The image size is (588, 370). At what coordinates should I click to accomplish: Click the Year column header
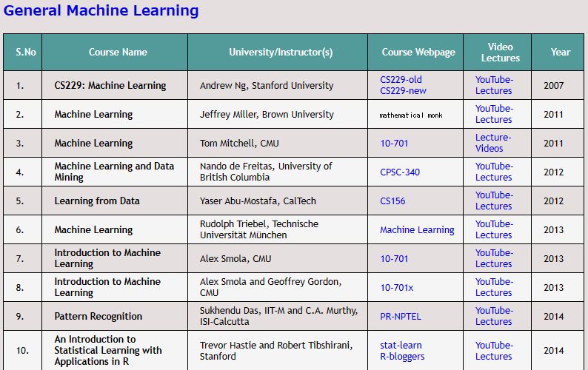558,52
